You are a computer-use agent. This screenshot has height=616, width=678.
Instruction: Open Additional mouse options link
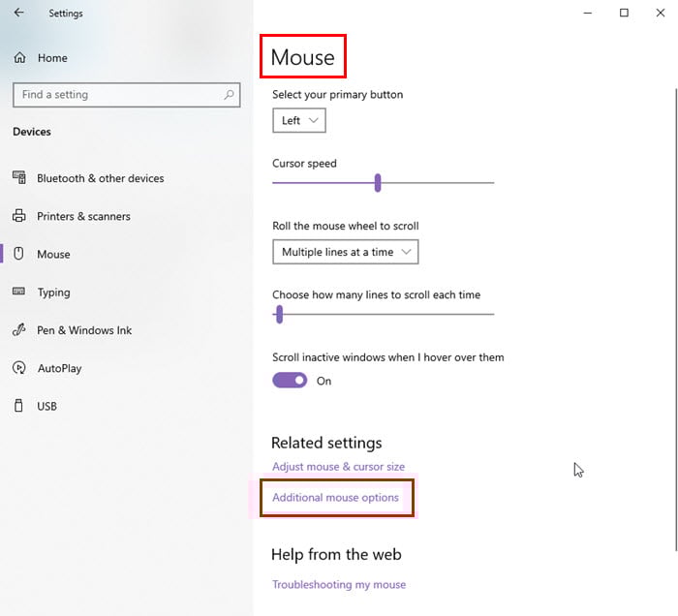point(335,498)
